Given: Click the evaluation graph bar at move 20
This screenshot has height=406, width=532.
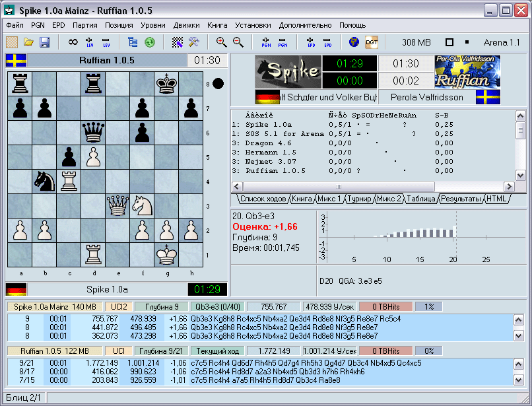Looking at the screenshot, I should click(x=454, y=232).
